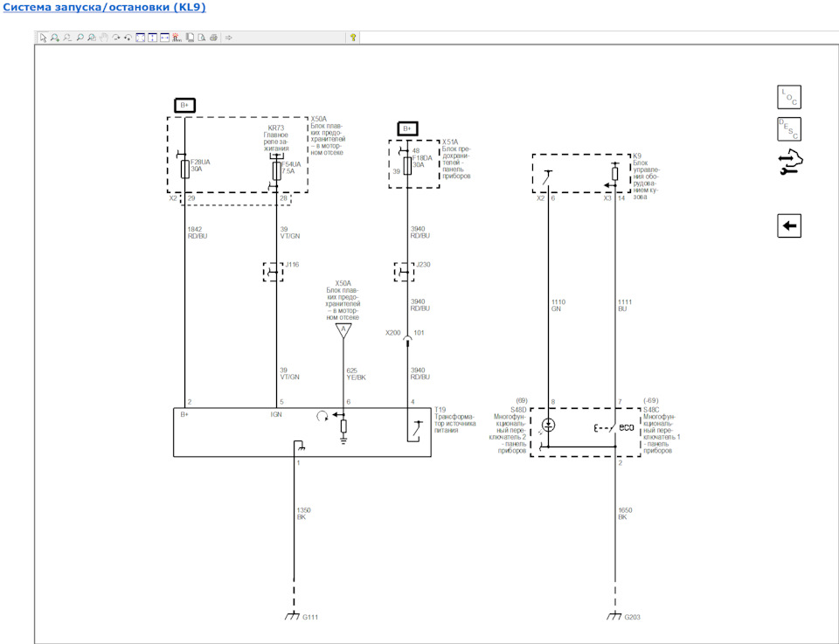This screenshot has width=839, height=644.
Task: Select the plain magnifier zoom tool
Action: [x=80, y=38]
